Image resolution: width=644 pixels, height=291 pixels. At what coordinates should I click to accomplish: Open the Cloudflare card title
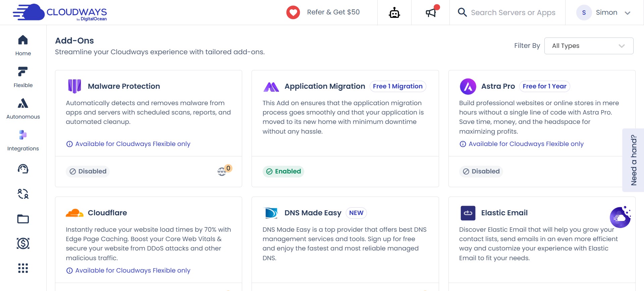(x=107, y=213)
